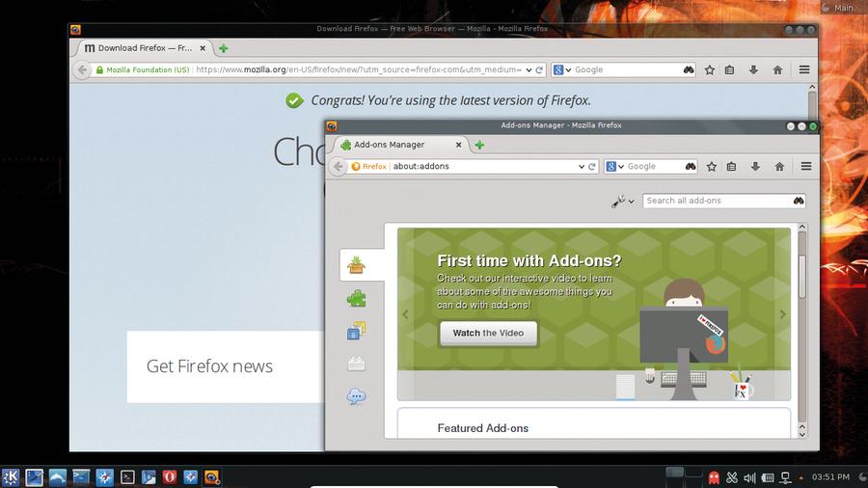This screenshot has height=488, width=868.
Task: Reload the about:addons page
Action: [x=592, y=167]
